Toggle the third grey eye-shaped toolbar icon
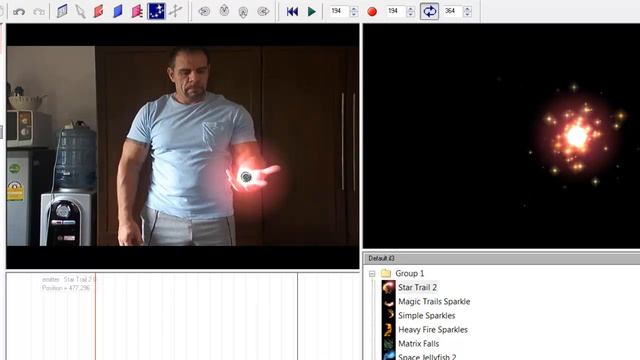Image resolution: width=640 pixels, height=360 pixels. coord(243,12)
